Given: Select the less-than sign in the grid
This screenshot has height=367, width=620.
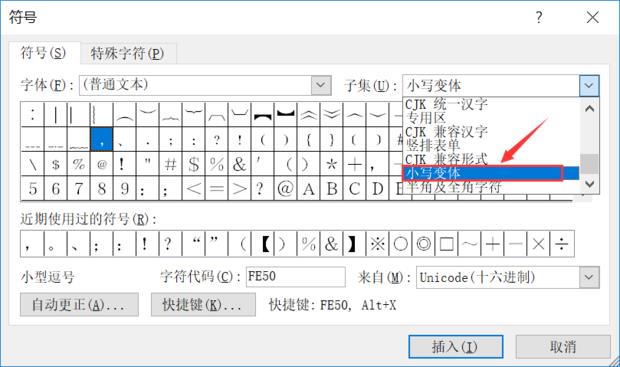Looking at the screenshot, I should click(193, 189).
